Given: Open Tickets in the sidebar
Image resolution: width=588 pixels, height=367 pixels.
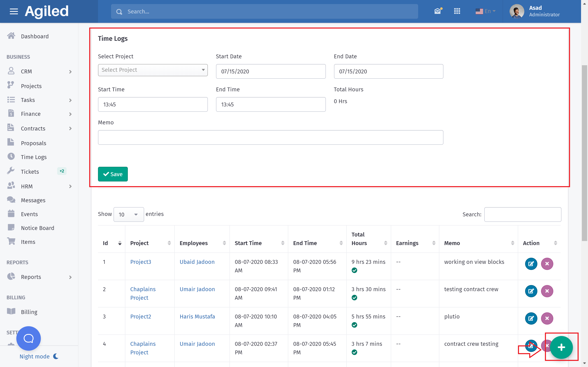Looking at the screenshot, I should tap(30, 172).
